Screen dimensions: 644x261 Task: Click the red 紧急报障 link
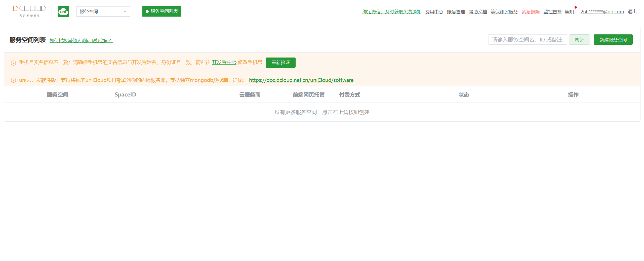[531, 12]
